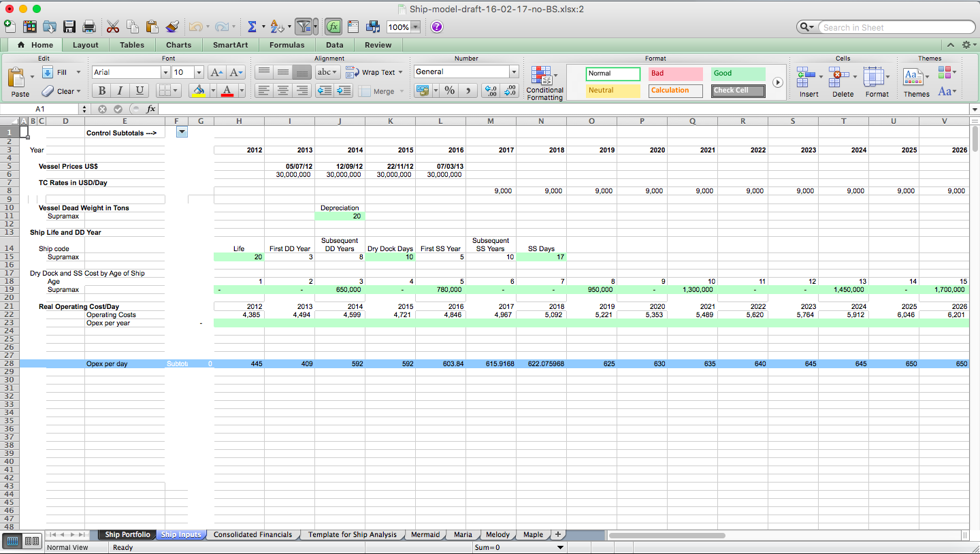980x554 pixels.
Task: Apply the percent style format
Action: 449,91
